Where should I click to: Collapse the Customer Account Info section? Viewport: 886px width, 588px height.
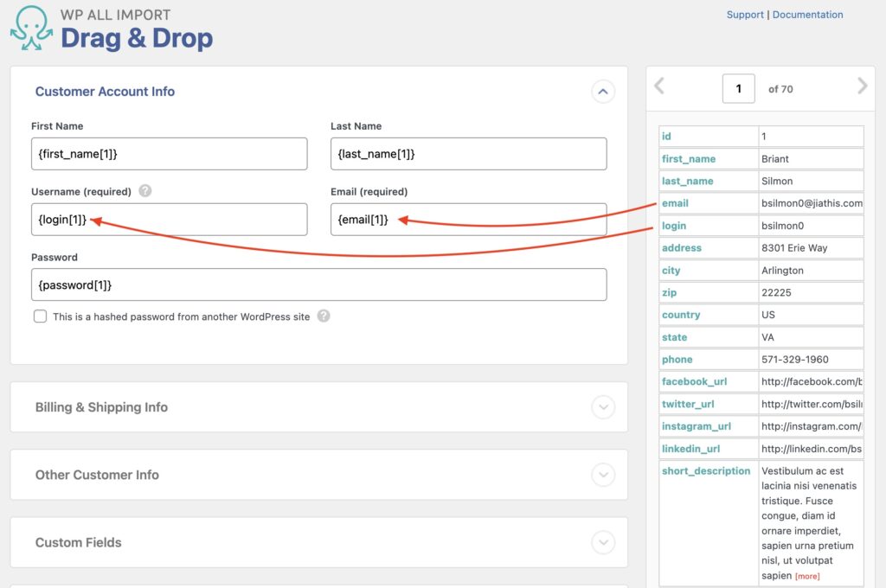tap(603, 91)
